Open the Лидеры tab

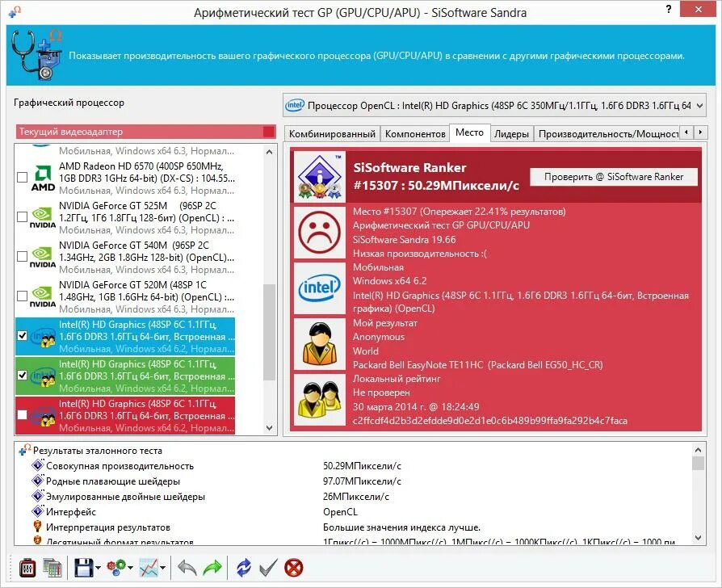click(x=511, y=134)
